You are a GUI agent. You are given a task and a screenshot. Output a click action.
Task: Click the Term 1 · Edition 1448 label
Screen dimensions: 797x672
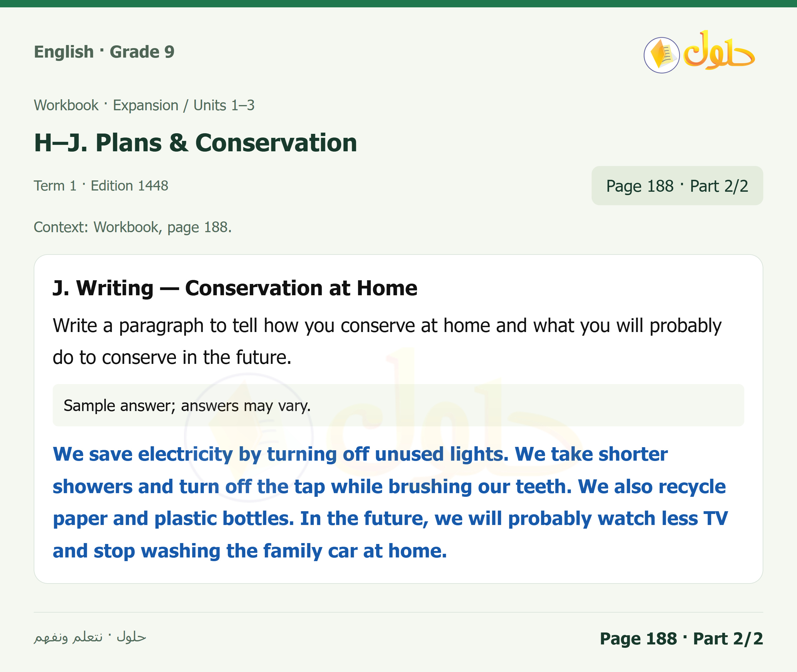pyautogui.click(x=101, y=186)
